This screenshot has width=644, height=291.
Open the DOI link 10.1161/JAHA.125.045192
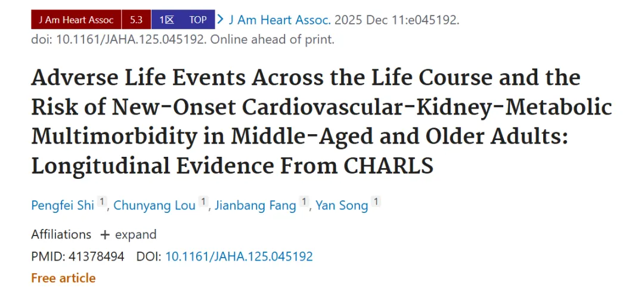coord(239,257)
